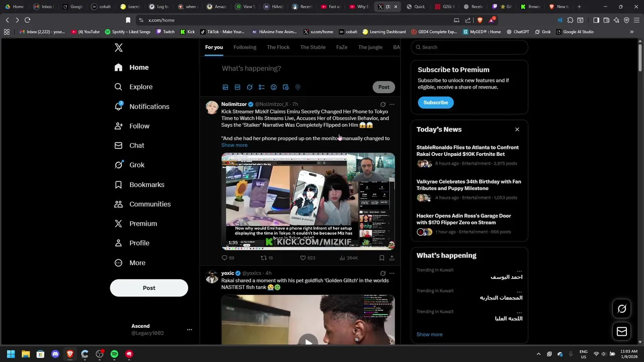Switch to The Stable tab
644x362 pixels.
313,47
